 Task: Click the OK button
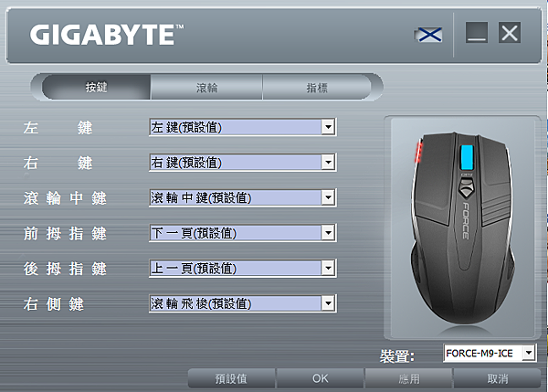coord(321,378)
